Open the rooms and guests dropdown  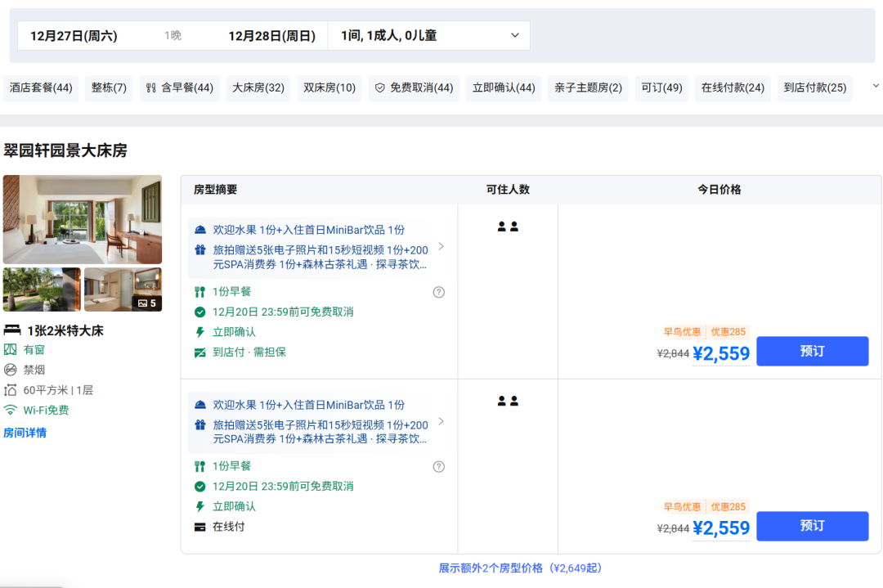pos(429,35)
